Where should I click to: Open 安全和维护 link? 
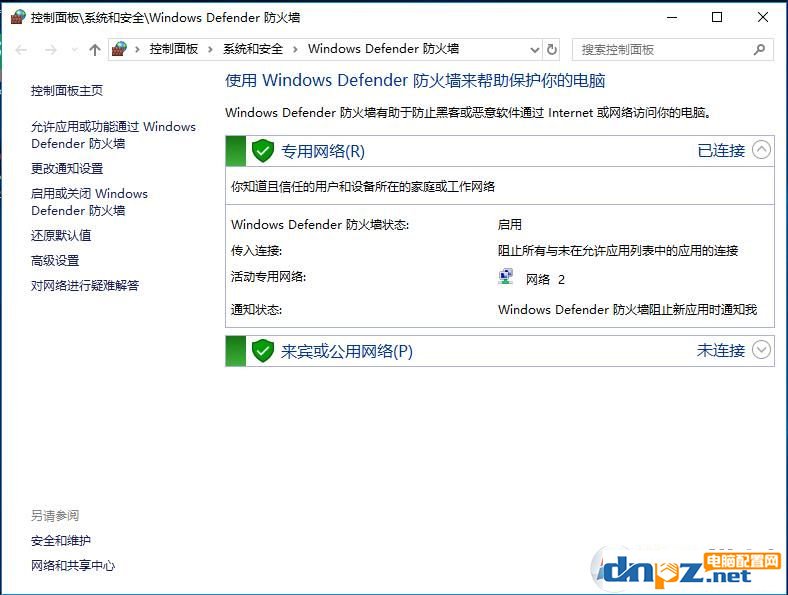tap(61, 541)
